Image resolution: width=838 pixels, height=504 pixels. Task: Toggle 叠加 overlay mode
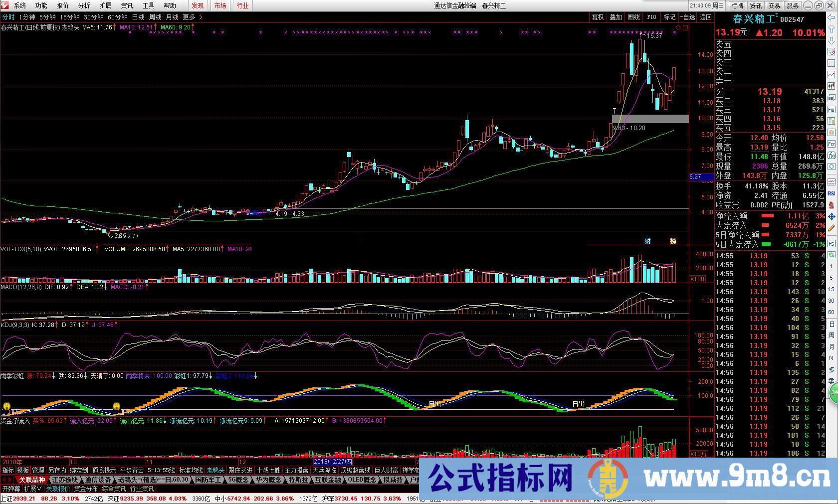click(x=615, y=16)
